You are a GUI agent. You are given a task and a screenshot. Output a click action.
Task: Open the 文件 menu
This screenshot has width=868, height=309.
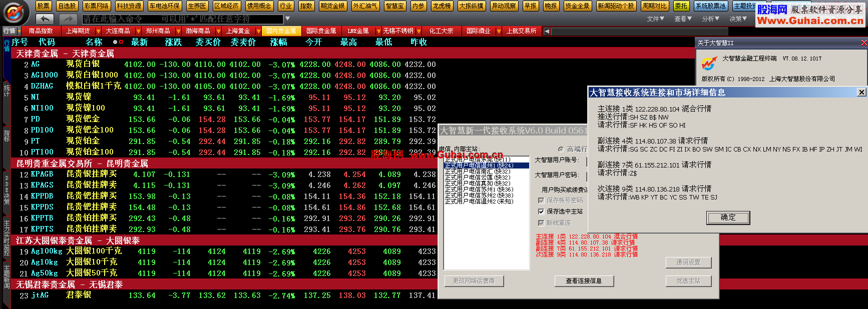(656, 19)
